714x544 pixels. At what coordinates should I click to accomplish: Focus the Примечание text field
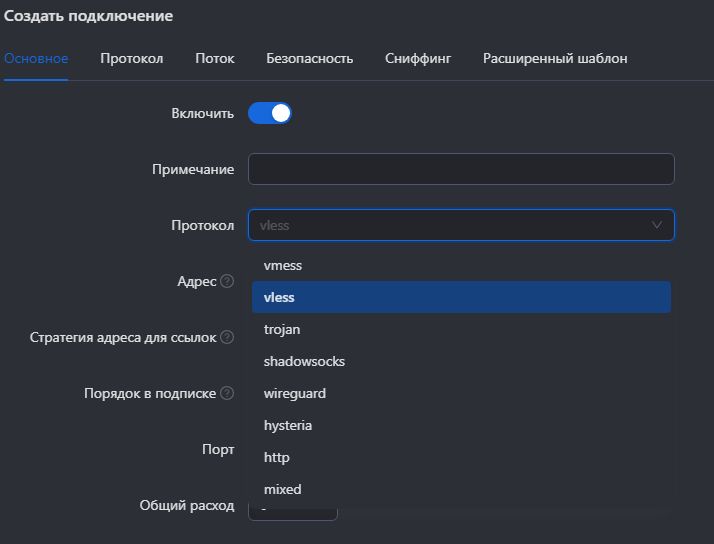pyautogui.click(x=461, y=169)
